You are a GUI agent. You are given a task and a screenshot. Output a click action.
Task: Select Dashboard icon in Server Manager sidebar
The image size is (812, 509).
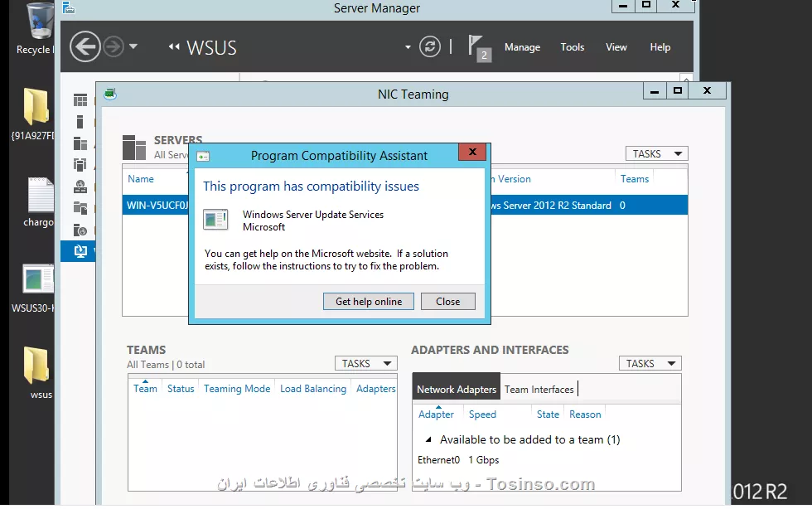coord(80,100)
